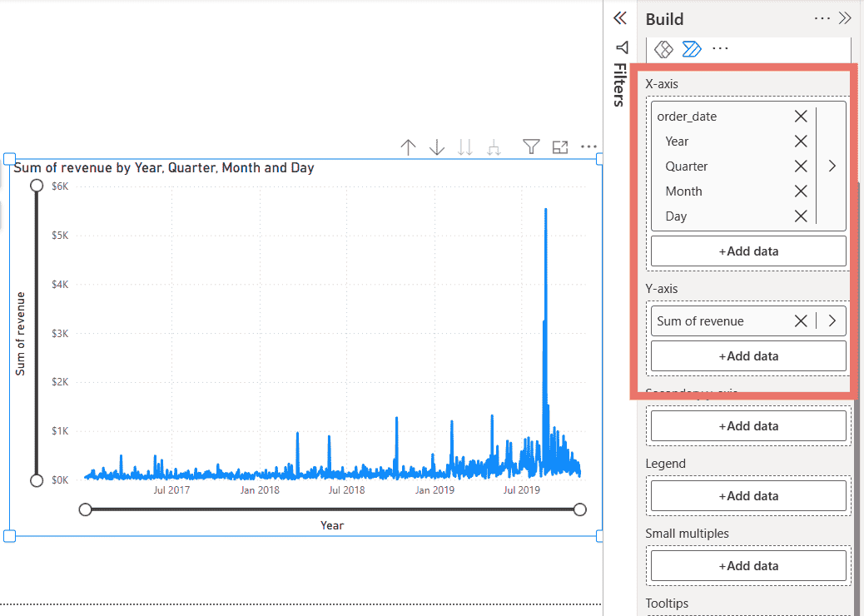The width and height of the screenshot is (864, 616).
Task: Select the highlighted blue build data icon
Action: click(692, 49)
